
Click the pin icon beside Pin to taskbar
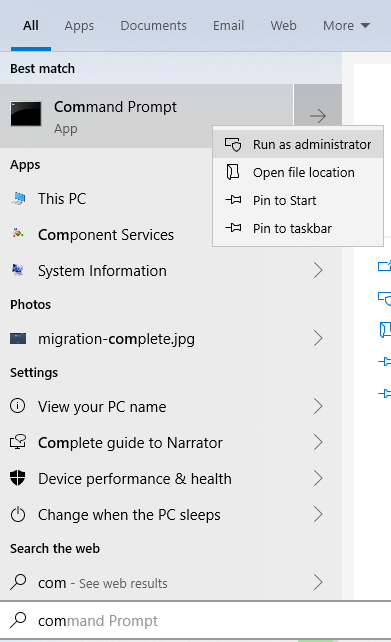point(233,228)
